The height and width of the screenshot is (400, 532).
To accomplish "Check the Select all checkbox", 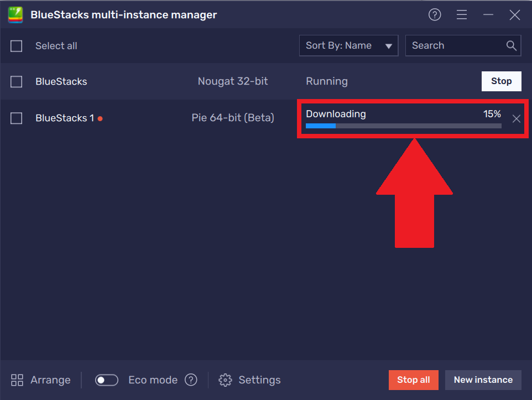I will (x=16, y=46).
